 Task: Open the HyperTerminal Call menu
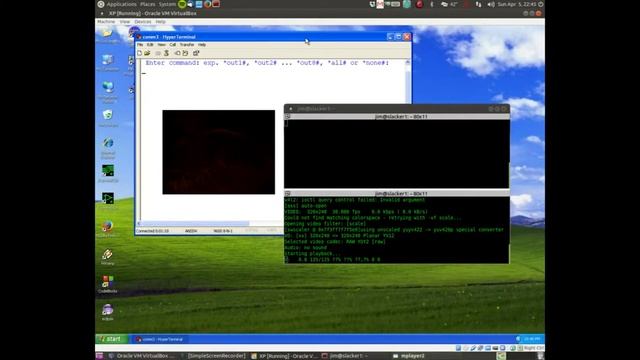[x=173, y=44]
